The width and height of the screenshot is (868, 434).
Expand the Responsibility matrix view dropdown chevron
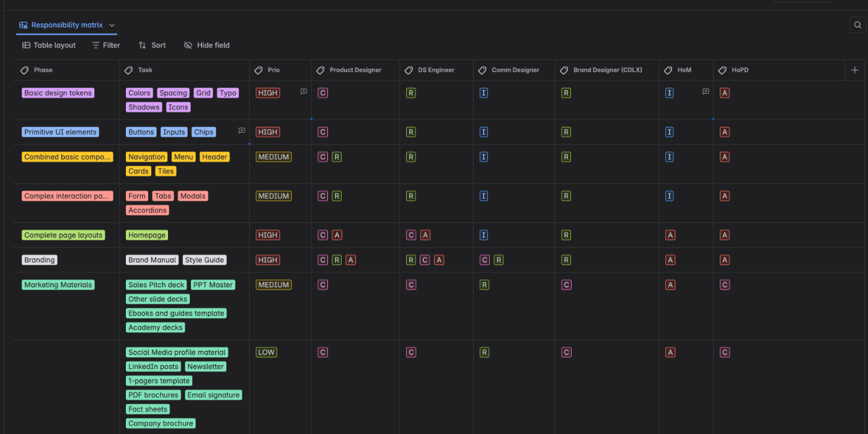point(112,25)
